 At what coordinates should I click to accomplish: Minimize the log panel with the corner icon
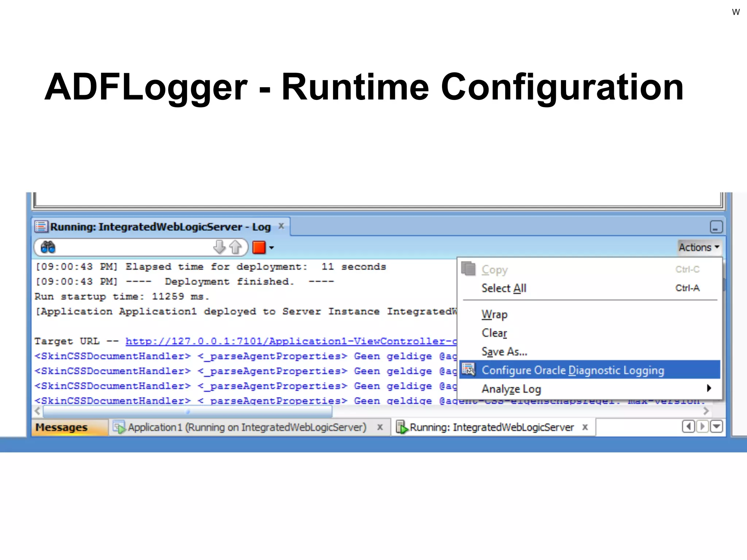pos(716,227)
